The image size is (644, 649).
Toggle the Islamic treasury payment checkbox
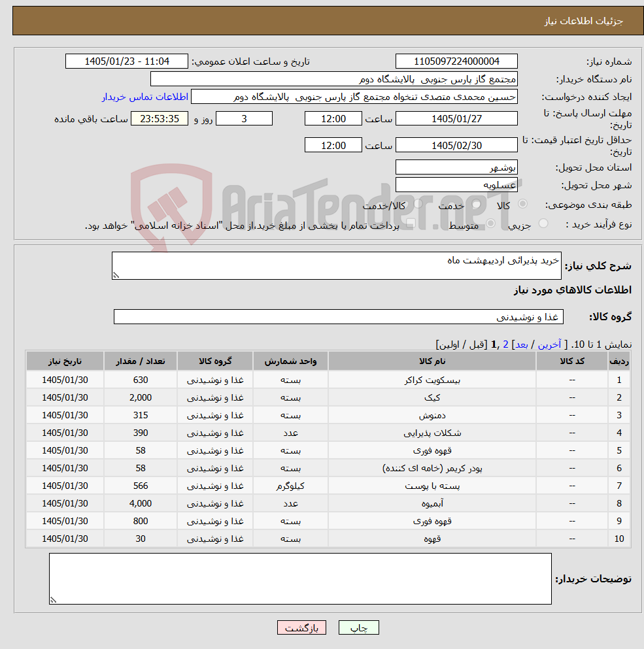(410, 224)
